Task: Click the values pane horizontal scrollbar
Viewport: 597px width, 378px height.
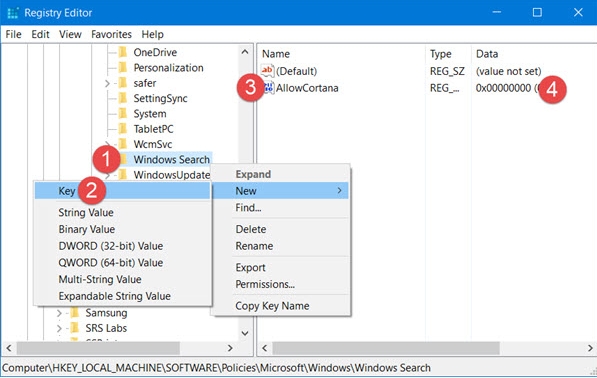Action: tap(427, 348)
